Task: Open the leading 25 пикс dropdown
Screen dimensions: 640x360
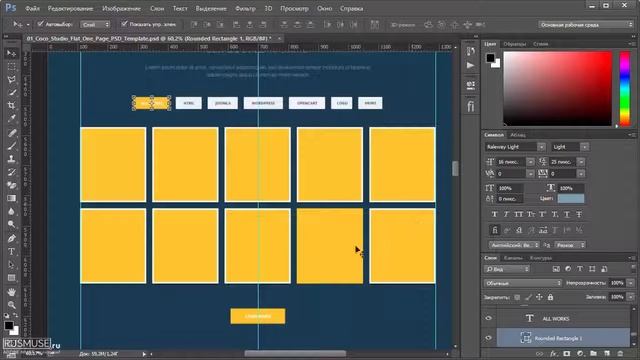Action: [581, 162]
